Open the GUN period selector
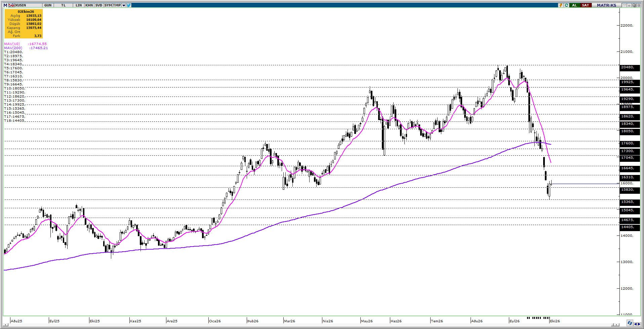Image resolution: width=644 pixels, height=329 pixels. point(48,5)
